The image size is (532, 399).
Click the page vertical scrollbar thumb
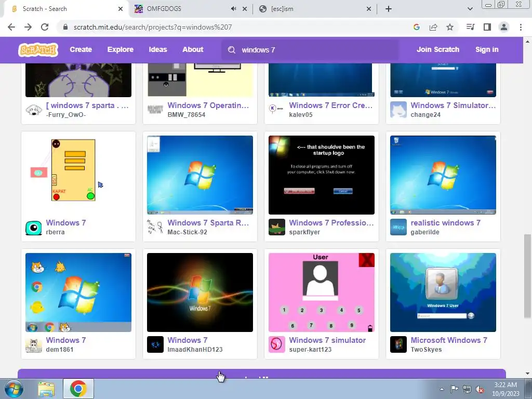point(527,276)
